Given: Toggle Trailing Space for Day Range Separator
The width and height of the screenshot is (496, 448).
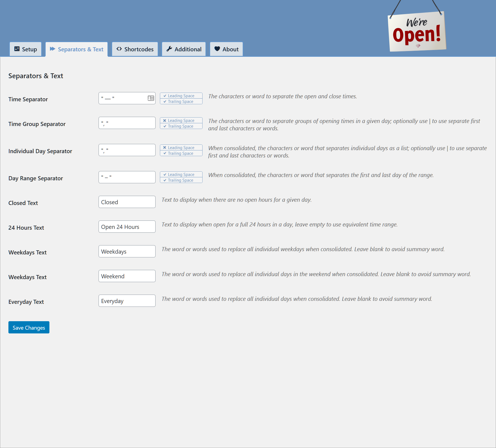Looking at the screenshot, I should pos(181,180).
